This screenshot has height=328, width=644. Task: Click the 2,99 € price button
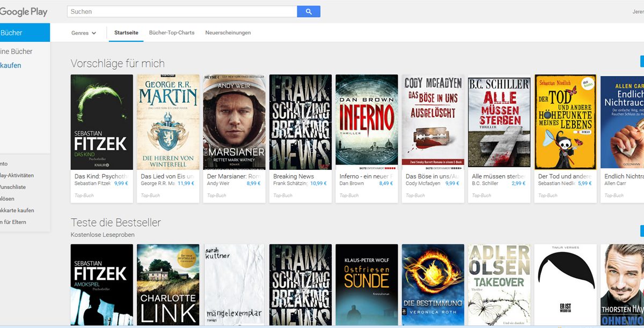coord(519,183)
